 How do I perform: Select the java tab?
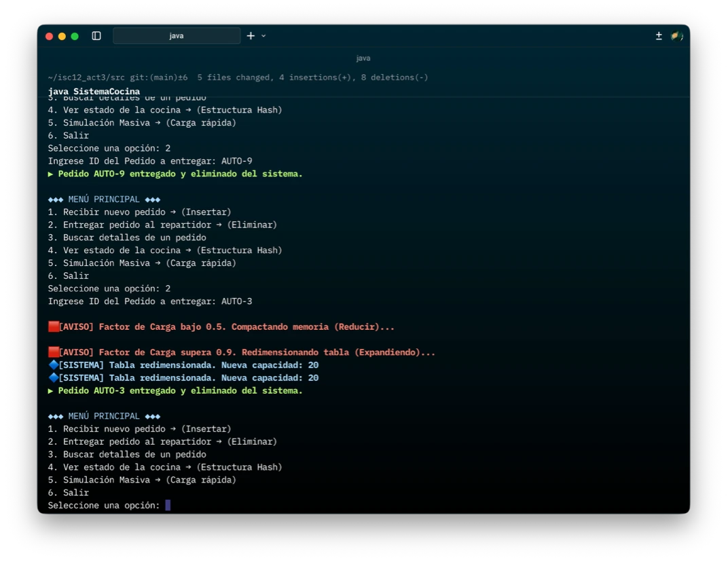tap(177, 36)
